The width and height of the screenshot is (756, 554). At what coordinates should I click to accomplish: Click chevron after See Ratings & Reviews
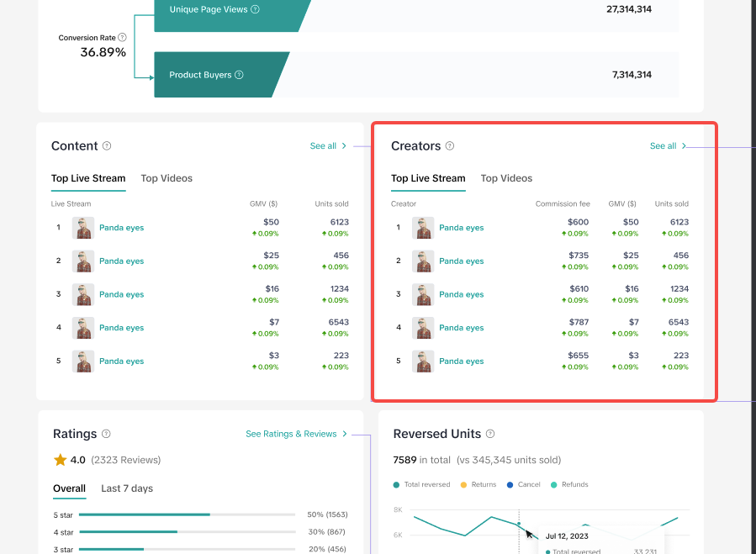pyautogui.click(x=345, y=435)
